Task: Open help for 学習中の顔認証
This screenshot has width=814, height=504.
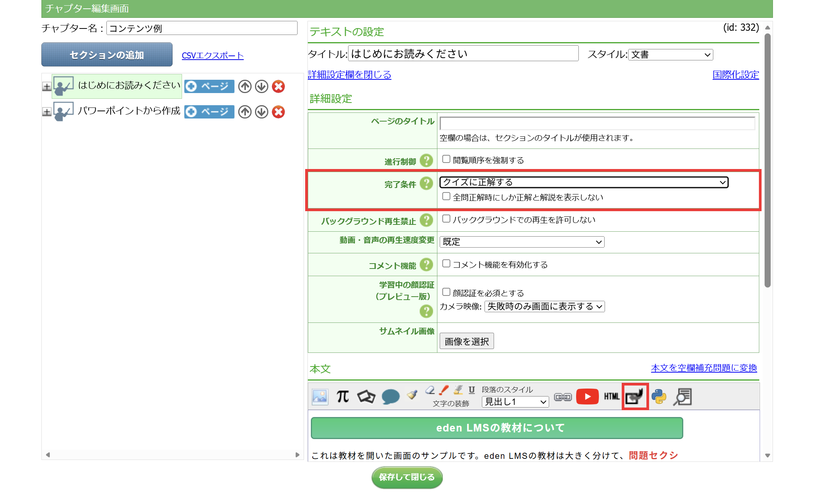Action: pos(426,311)
